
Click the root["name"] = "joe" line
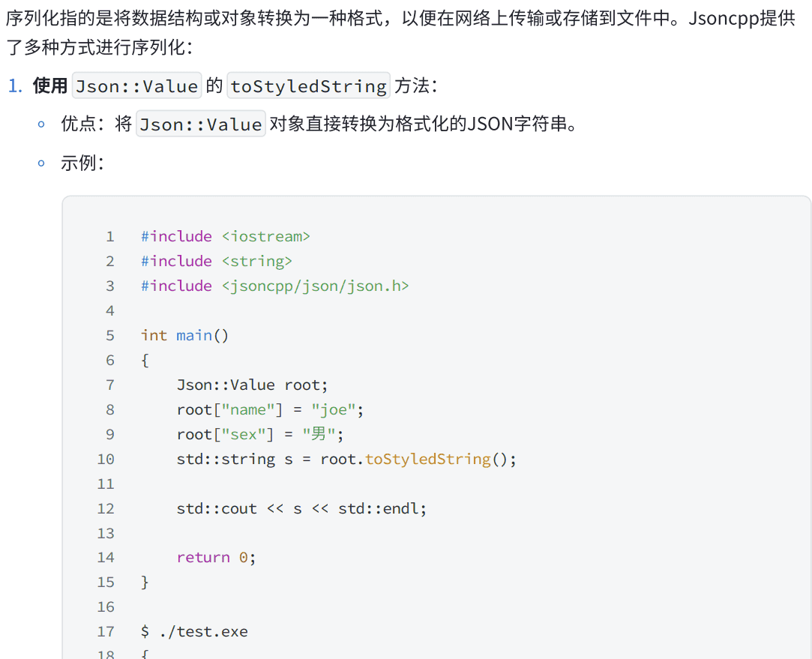pyautogui.click(x=270, y=409)
